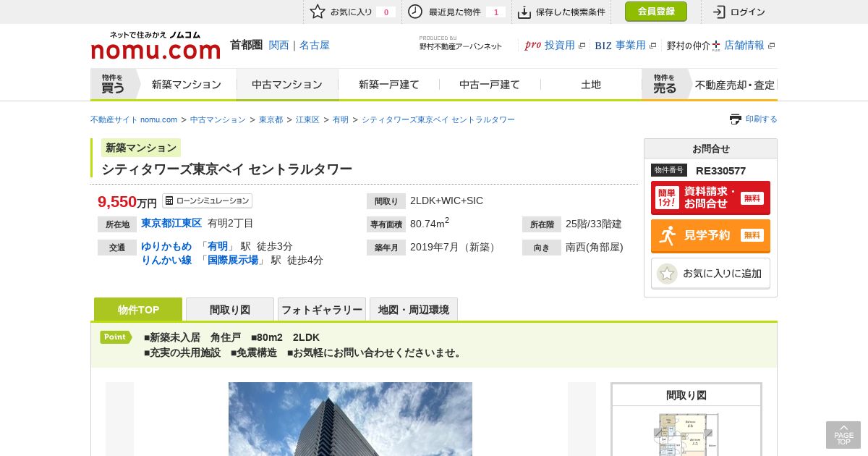Click the star favorites icon in top bar
Screen dimensions: 868x456
click(x=318, y=12)
